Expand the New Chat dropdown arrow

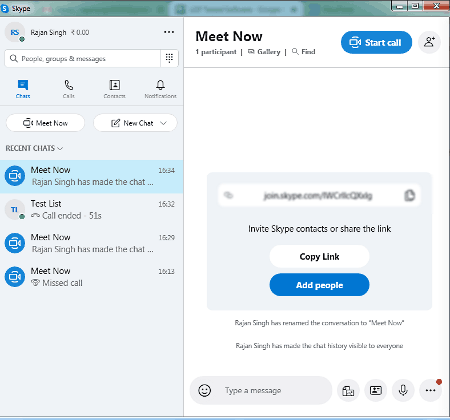(x=163, y=123)
